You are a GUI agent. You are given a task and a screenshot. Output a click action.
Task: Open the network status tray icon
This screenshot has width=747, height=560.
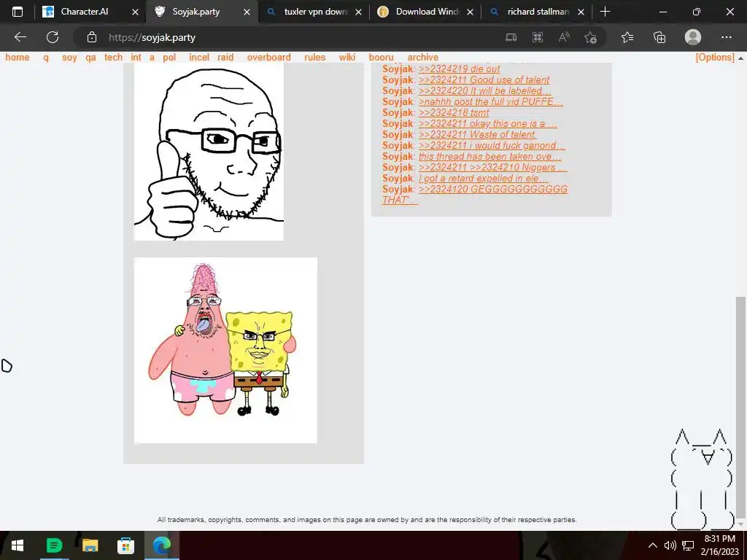(687, 545)
